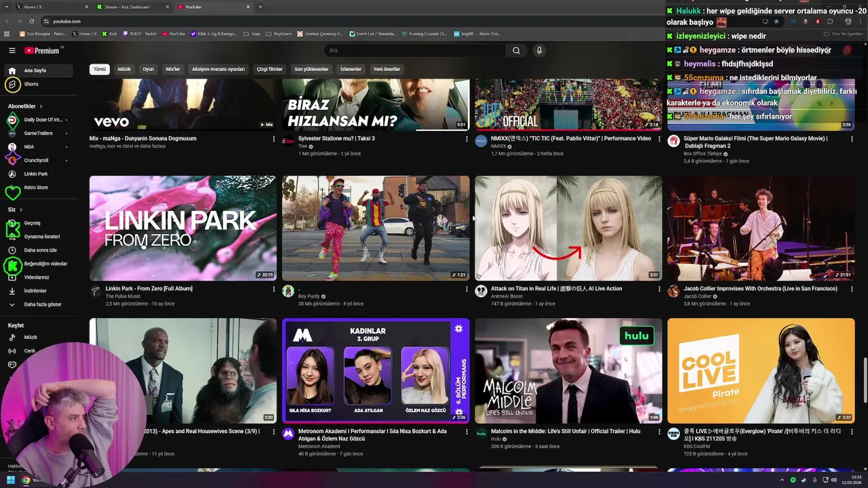This screenshot has width=868, height=488.
Task: Open Daily Dose Of Internet subscription
Action: [x=39, y=120]
